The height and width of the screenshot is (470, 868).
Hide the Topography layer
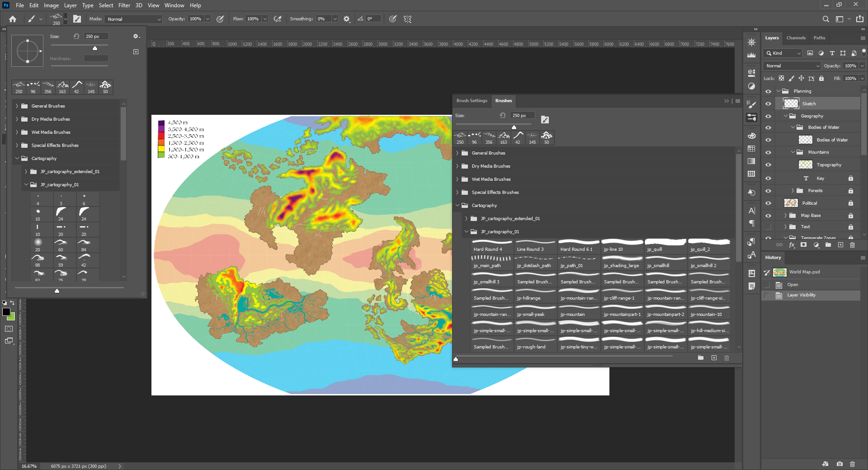[x=768, y=165]
